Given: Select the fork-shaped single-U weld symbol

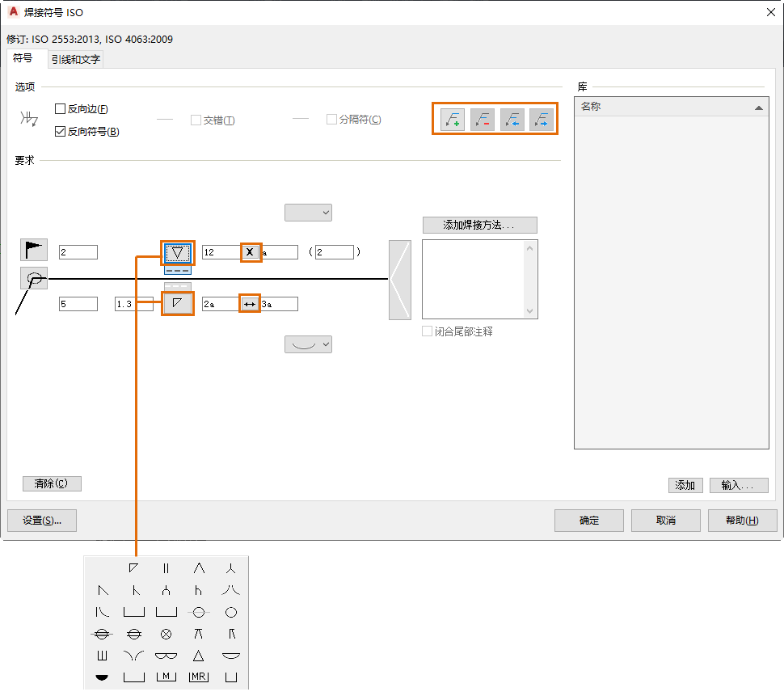Looking at the screenshot, I should [166, 590].
